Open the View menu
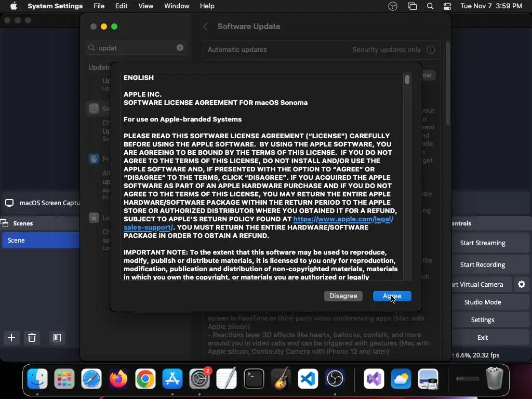This screenshot has width=532, height=399. [x=145, y=6]
